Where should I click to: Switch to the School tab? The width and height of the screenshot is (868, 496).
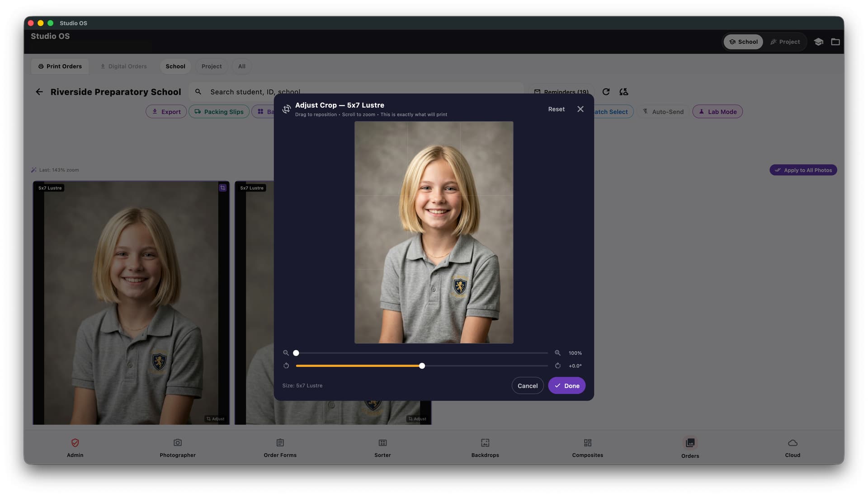175,66
